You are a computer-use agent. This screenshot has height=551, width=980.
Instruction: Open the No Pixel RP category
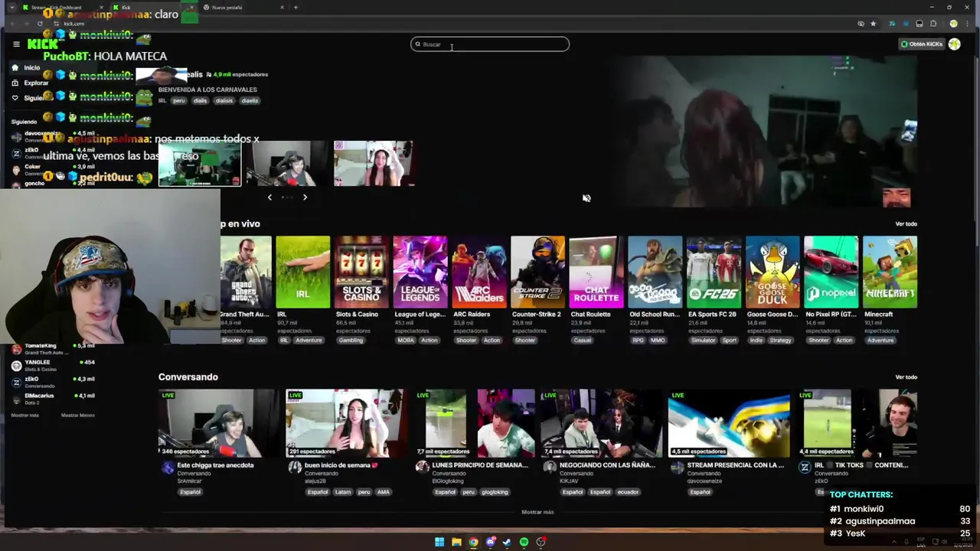tap(831, 272)
